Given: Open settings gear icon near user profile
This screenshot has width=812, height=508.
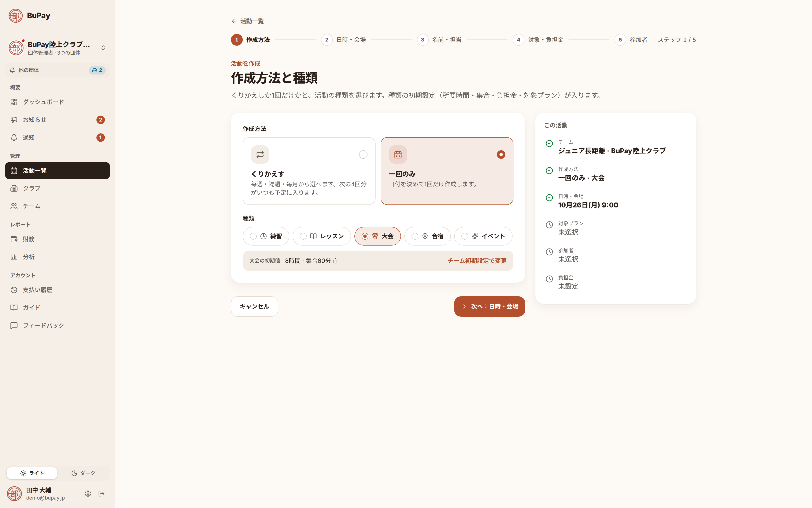Looking at the screenshot, I should [x=88, y=494].
